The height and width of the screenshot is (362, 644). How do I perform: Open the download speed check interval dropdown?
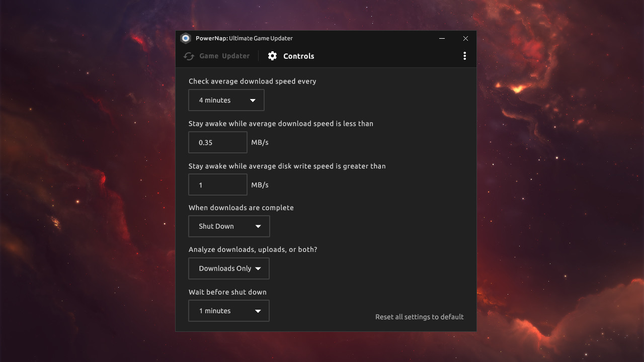[x=226, y=100]
